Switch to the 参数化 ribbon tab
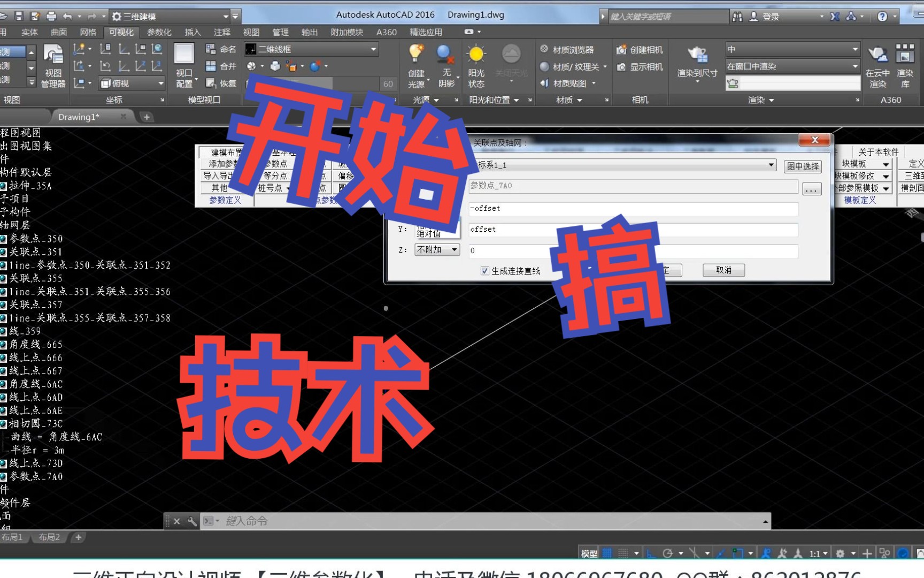 click(159, 32)
